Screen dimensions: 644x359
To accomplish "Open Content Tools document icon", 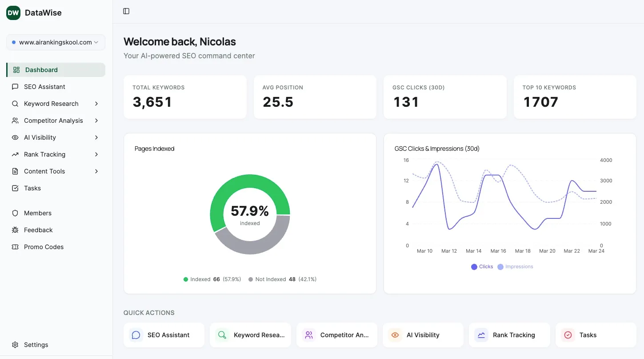I will coord(15,171).
